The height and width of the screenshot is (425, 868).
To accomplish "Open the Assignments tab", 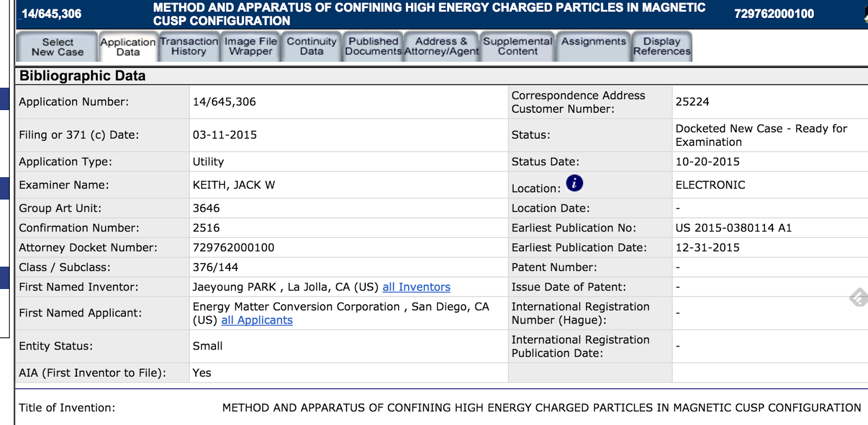I will point(593,42).
